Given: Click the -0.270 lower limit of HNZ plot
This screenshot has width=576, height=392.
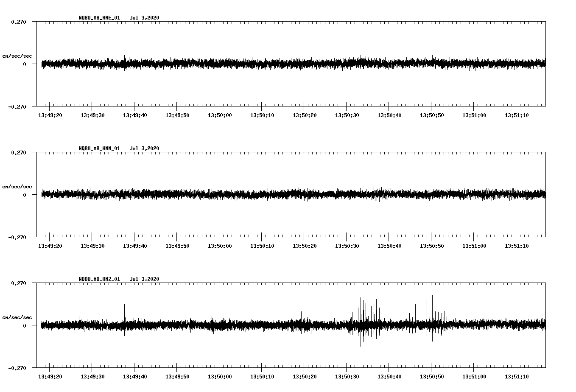Looking at the screenshot, I should (x=17, y=368).
